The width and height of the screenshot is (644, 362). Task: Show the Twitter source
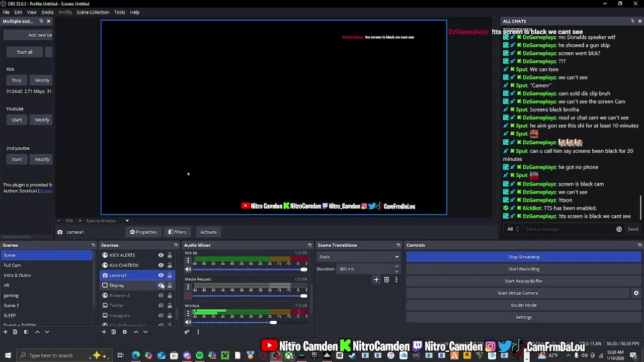[x=161, y=306]
